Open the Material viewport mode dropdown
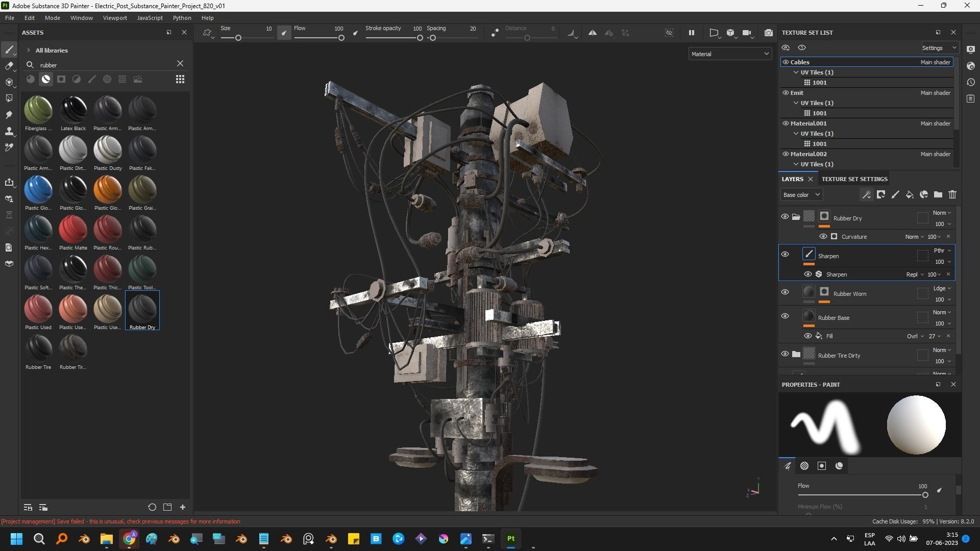Viewport: 980px width, 551px height. tap(729, 54)
